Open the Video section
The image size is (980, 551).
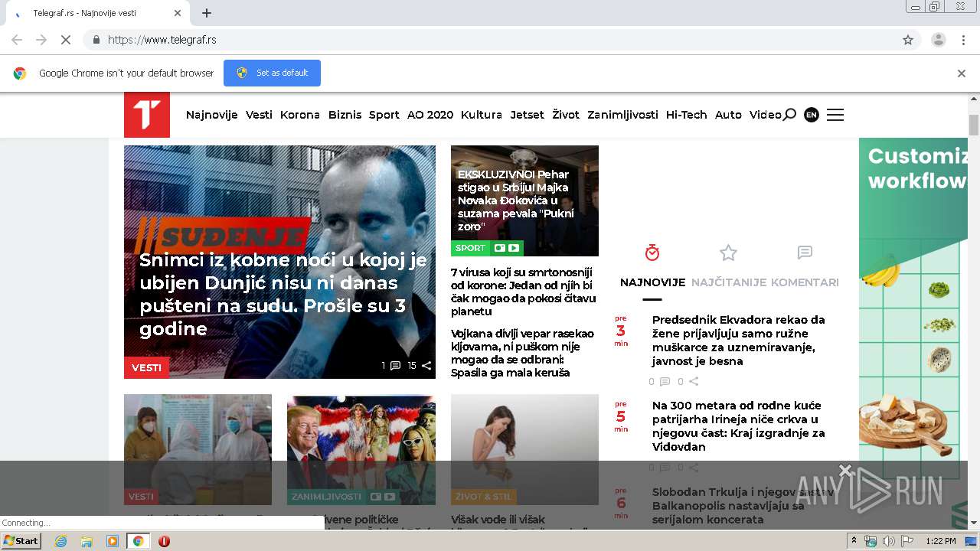tap(766, 115)
